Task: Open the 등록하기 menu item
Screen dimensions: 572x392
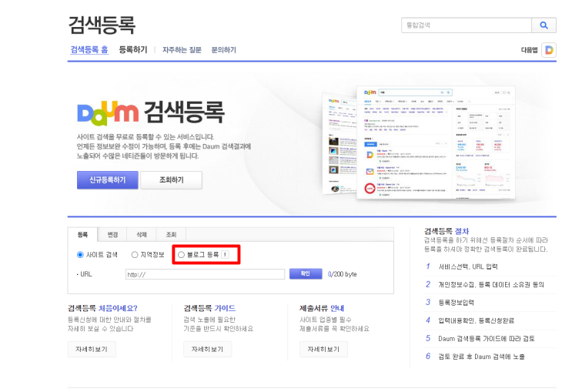Action: point(133,49)
